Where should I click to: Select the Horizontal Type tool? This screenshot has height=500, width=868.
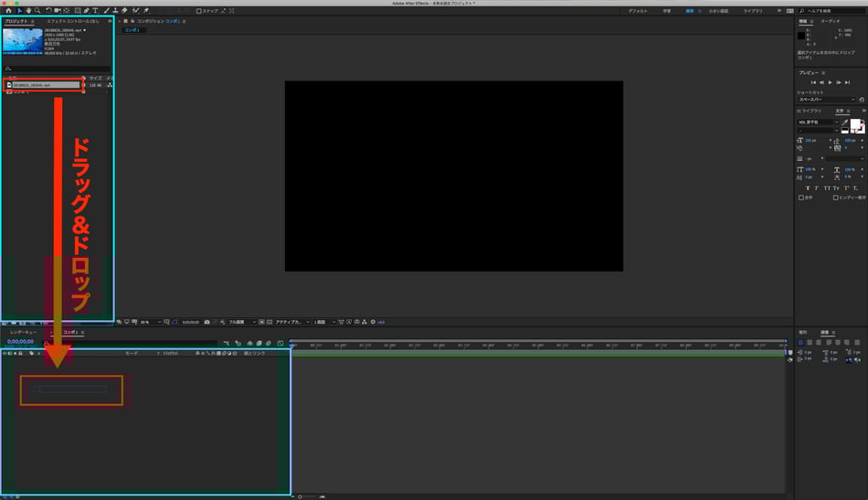point(94,11)
